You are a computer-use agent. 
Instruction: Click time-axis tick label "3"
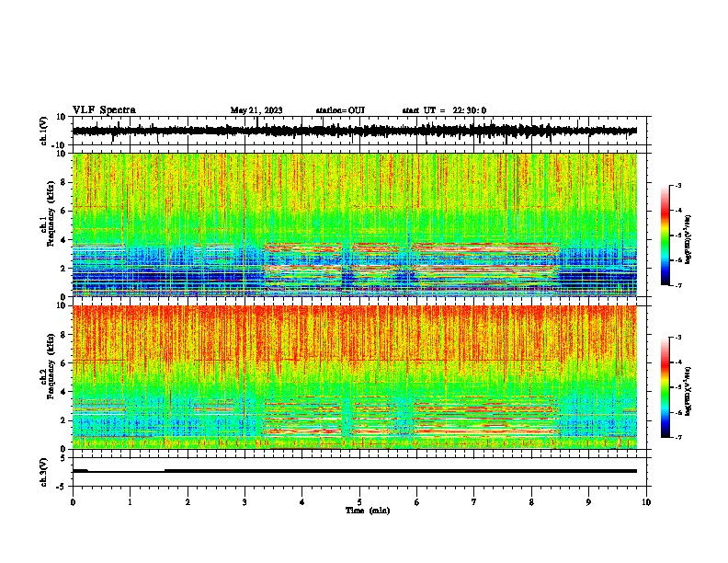click(245, 501)
